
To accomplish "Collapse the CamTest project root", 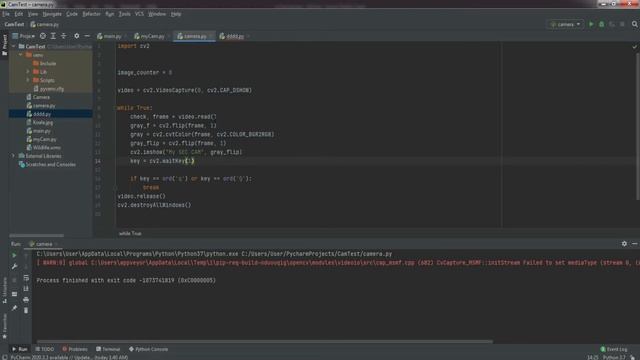I will click(14, 47).
